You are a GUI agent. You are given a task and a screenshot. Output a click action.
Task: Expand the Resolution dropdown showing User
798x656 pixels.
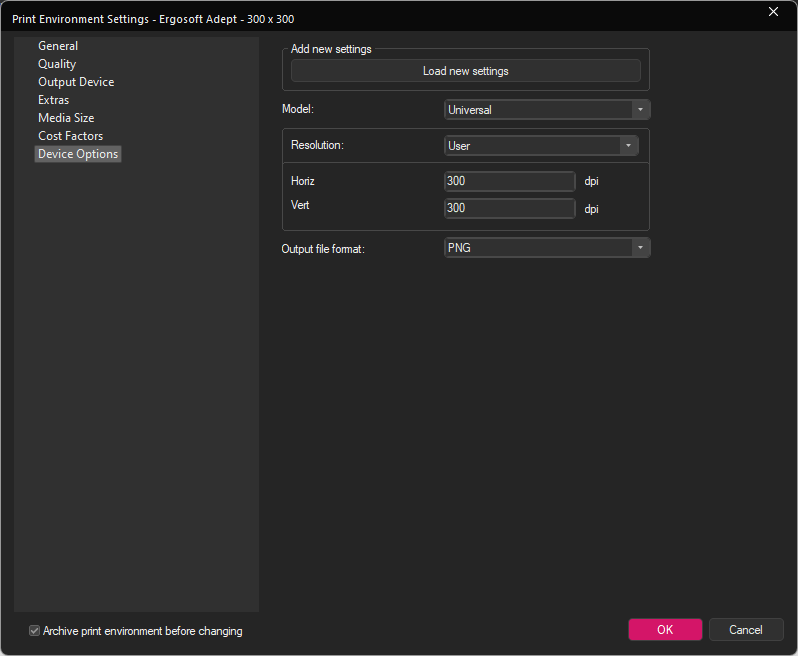542,146
